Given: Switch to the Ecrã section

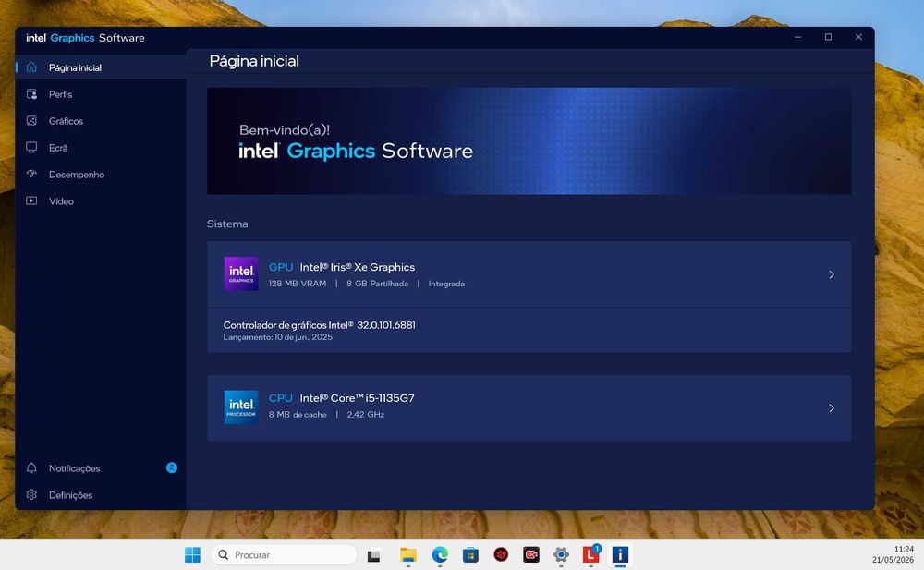Looking at the screenshot, I should 101,148.
